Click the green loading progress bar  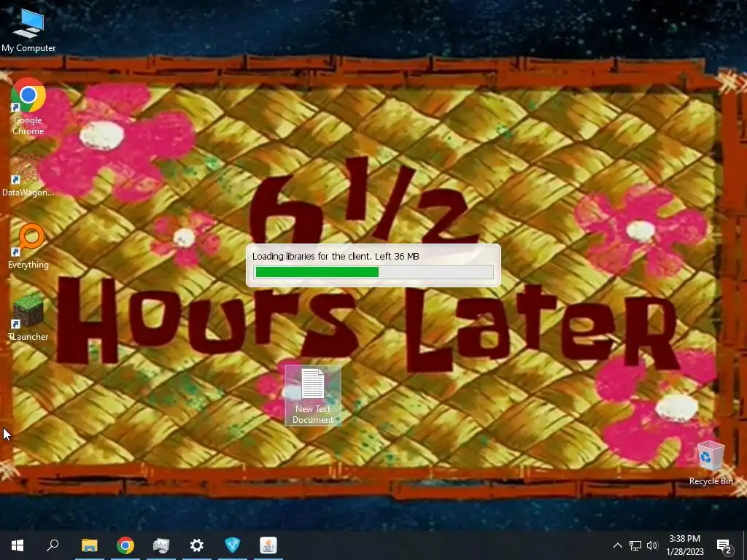[x=373, y=272]
